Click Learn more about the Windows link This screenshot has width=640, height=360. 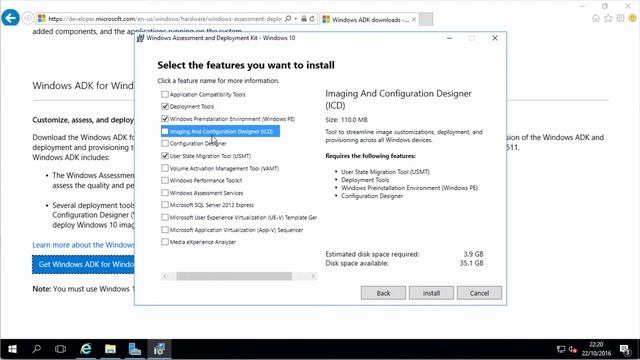[83, 245]
